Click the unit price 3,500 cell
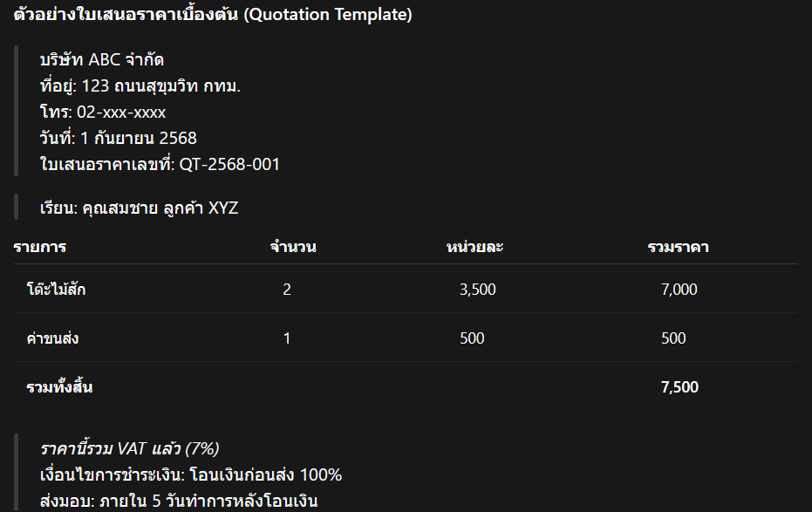The height and width of the screenshot is (512, 812). pos(477,290)
